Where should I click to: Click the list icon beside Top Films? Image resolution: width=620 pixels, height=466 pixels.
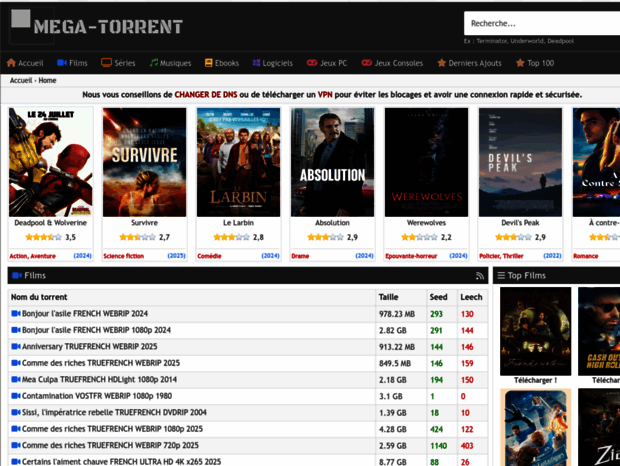[x=501, y=275]
